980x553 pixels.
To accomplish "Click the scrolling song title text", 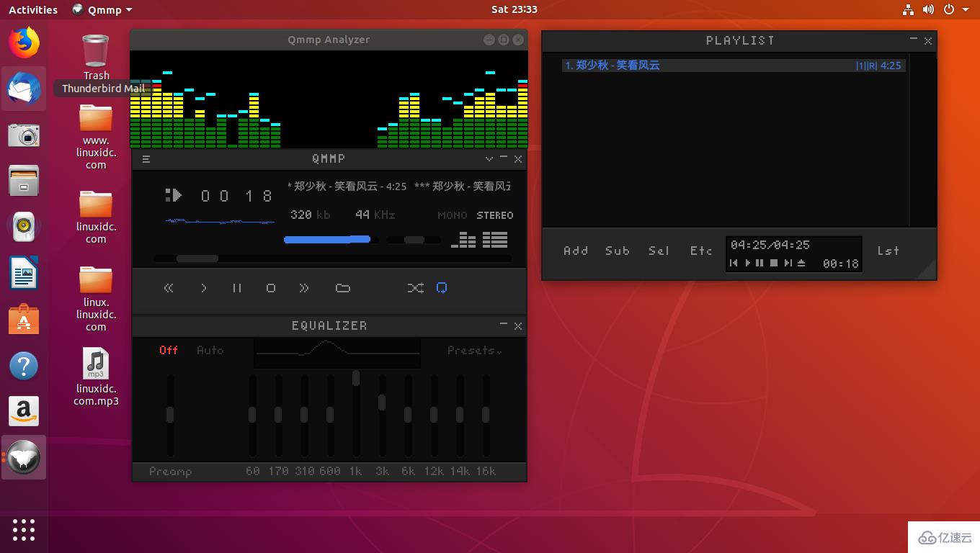I will point(398,186).
